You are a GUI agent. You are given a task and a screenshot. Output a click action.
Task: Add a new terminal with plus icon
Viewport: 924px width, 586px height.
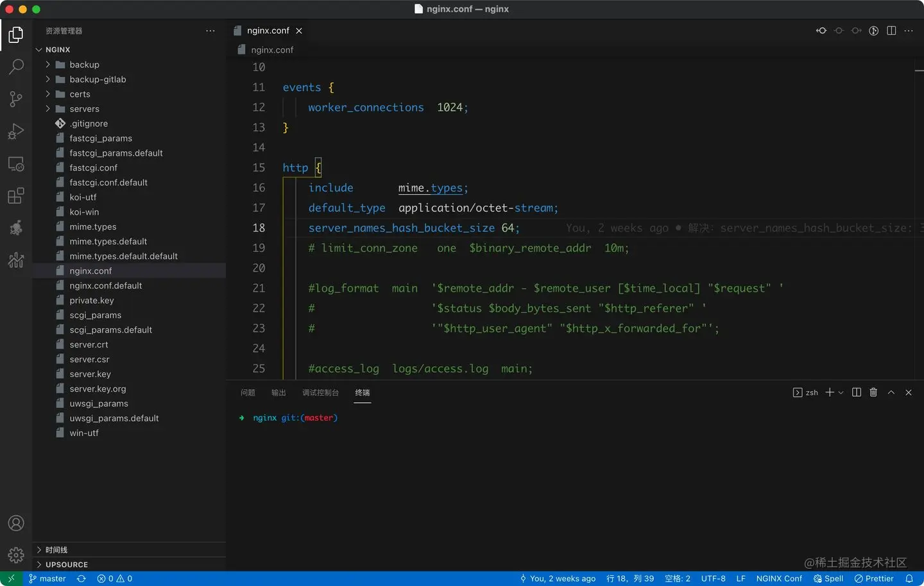click(830, 392)
